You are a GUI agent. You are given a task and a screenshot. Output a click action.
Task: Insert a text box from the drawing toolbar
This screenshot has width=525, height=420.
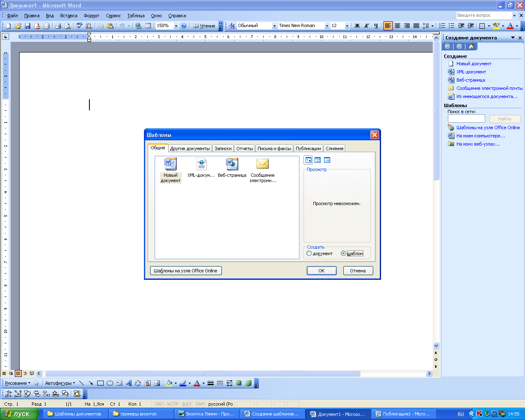(x=119, y=383)
